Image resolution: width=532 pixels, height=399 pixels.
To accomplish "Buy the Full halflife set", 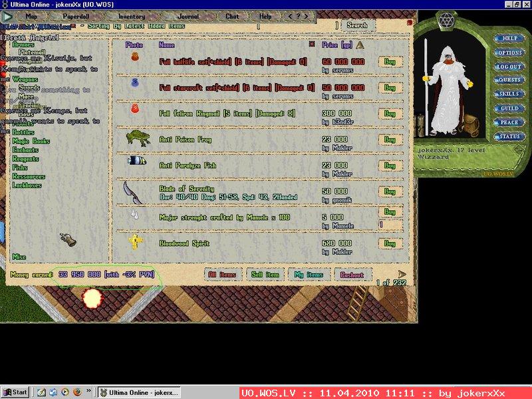I will pos(390,62).
